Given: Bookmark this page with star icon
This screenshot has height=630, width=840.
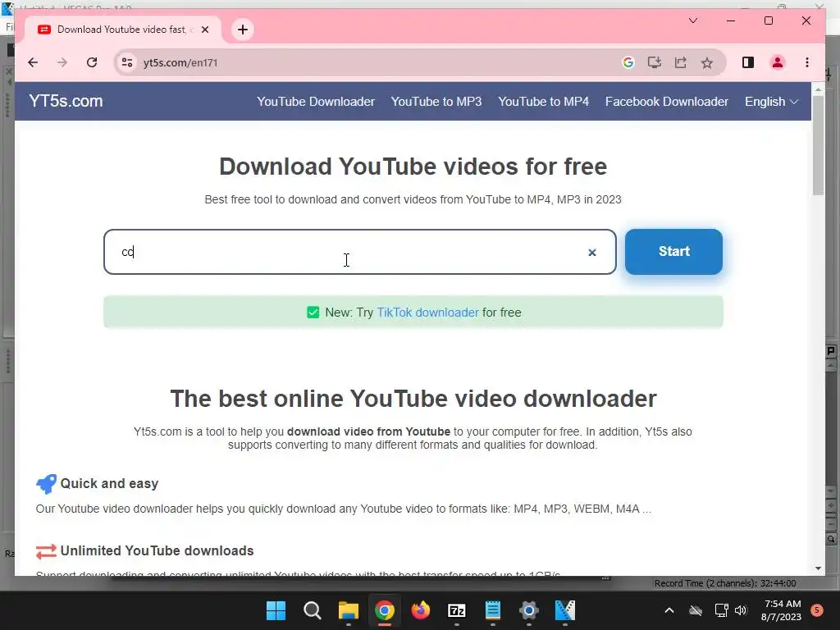Looking at the screenshot, I should 707,62.
